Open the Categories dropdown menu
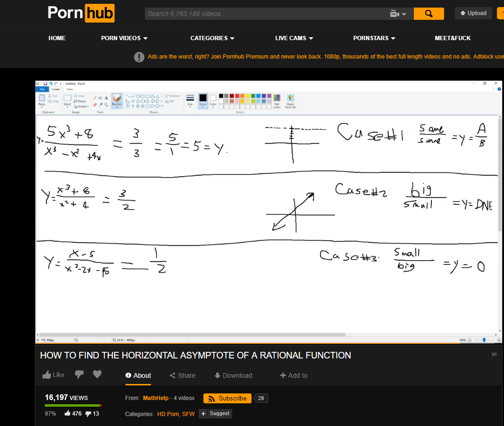This screenshot has height=426, width=504. pyautogui.click(x=212, y=38)
